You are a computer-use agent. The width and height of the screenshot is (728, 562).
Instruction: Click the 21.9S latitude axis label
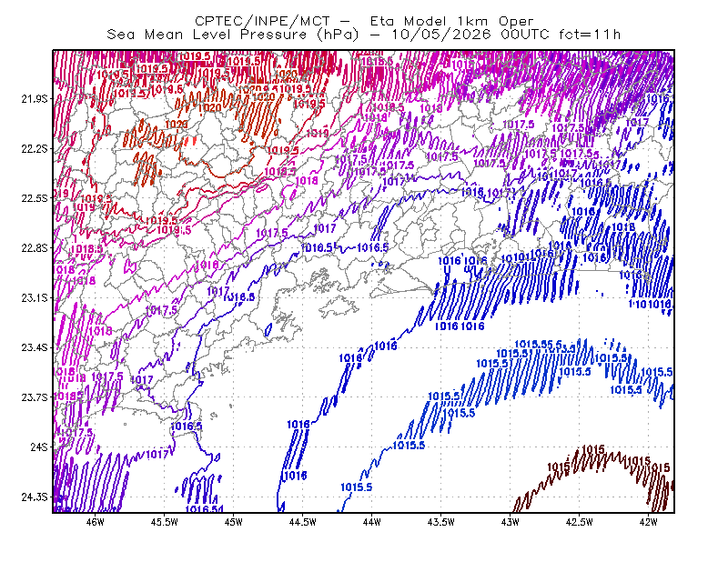34,98
